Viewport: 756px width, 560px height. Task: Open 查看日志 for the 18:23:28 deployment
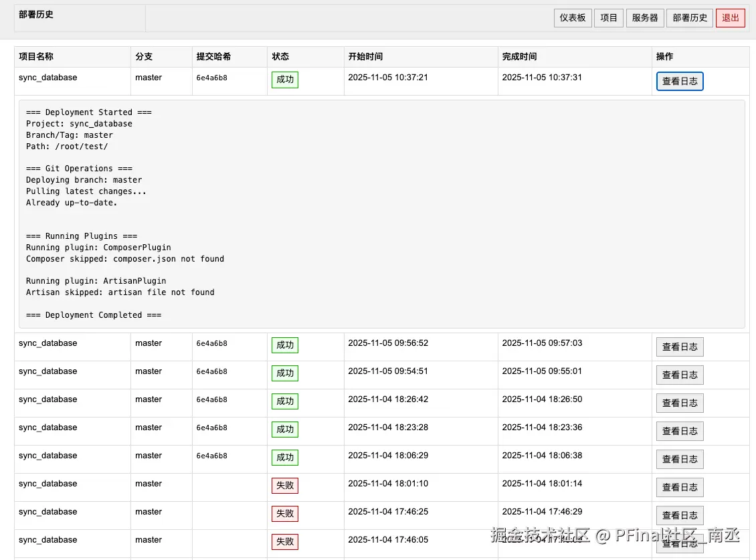pyautogui.click(x=680, y=432)
